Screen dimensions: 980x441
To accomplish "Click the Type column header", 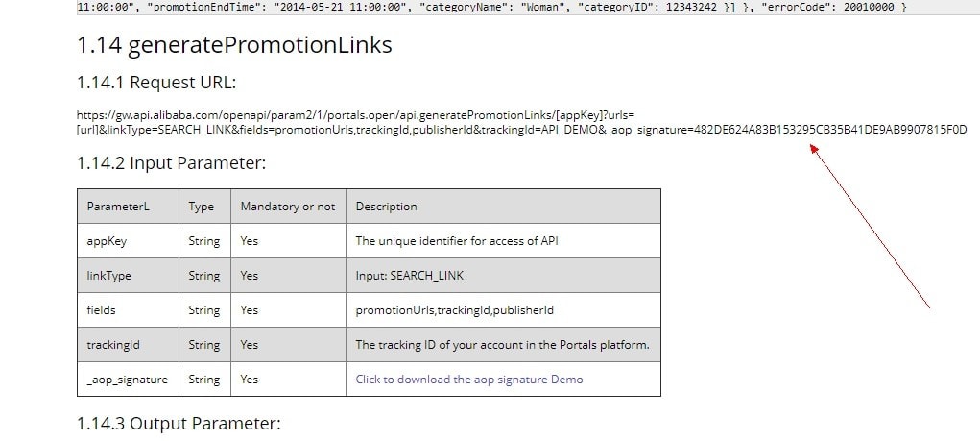I will pos(202,207).
